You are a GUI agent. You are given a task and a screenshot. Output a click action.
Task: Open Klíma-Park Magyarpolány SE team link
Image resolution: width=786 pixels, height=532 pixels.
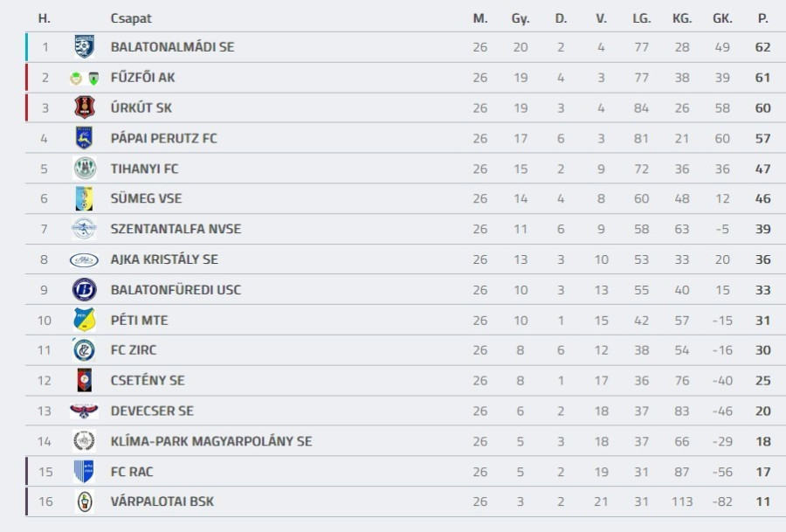point(210,441)
